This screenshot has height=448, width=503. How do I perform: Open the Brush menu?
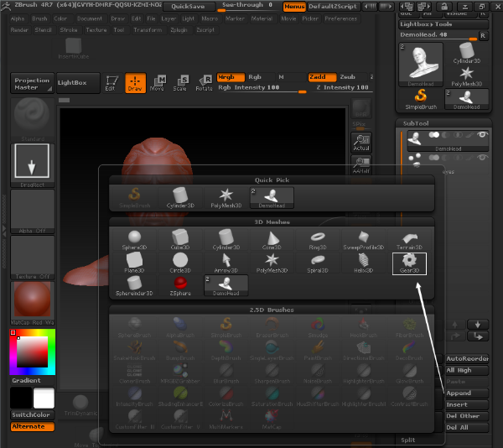click(39, 18)
